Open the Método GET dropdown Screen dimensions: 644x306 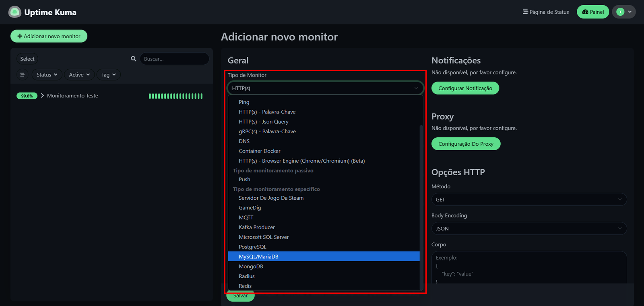click(528, 200)
